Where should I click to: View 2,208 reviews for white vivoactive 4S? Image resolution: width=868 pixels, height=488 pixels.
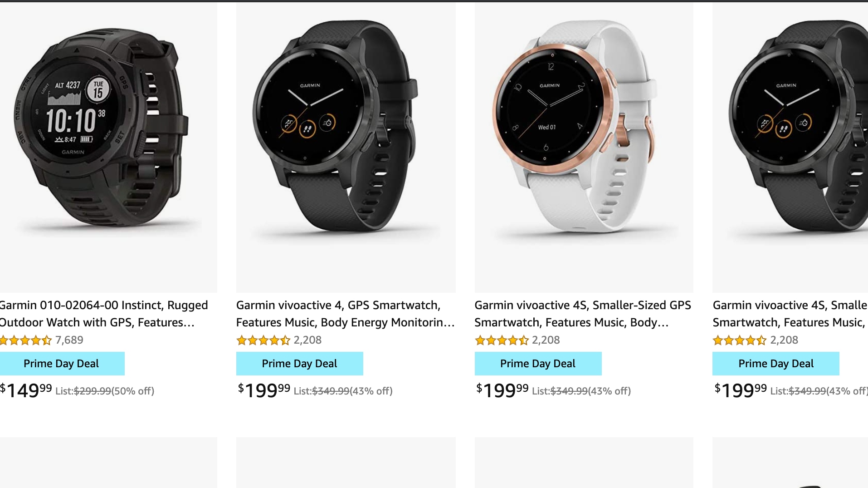(546, 340)
